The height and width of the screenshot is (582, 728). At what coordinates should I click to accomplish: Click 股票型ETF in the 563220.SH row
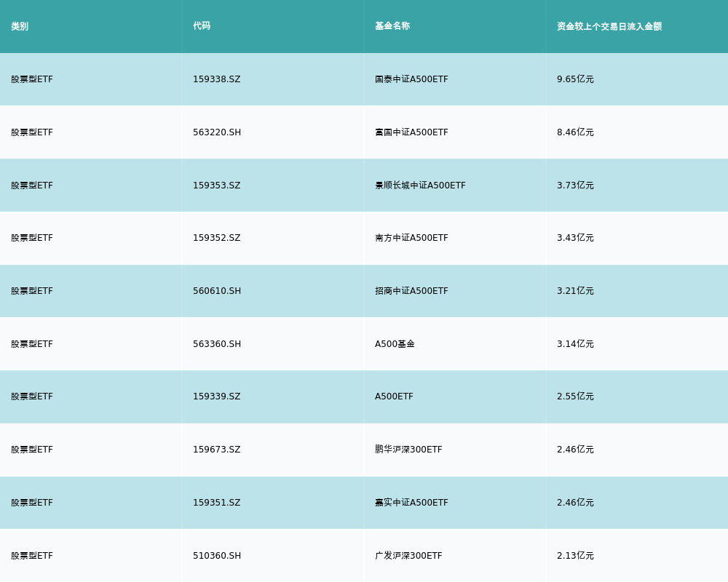[32, 132]
